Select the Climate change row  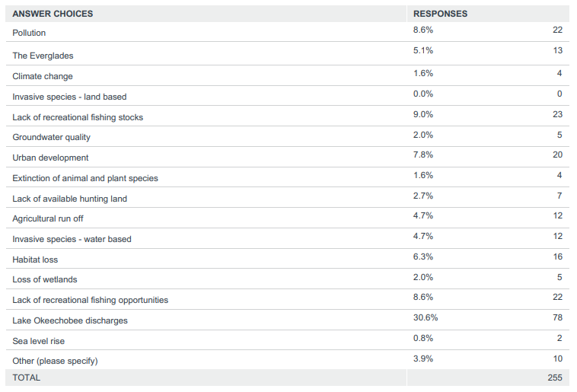[x=43, y=76]
